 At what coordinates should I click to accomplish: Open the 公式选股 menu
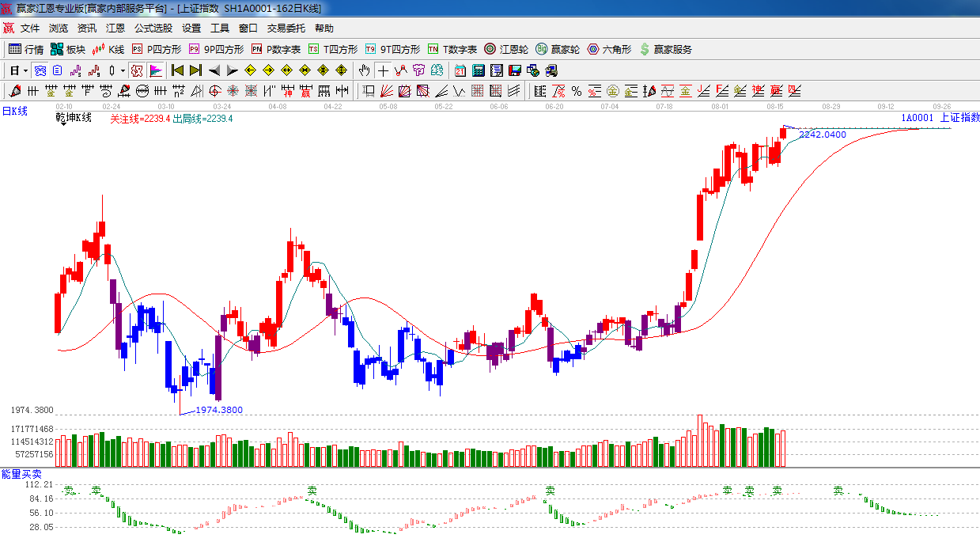[x=153, y=28]
